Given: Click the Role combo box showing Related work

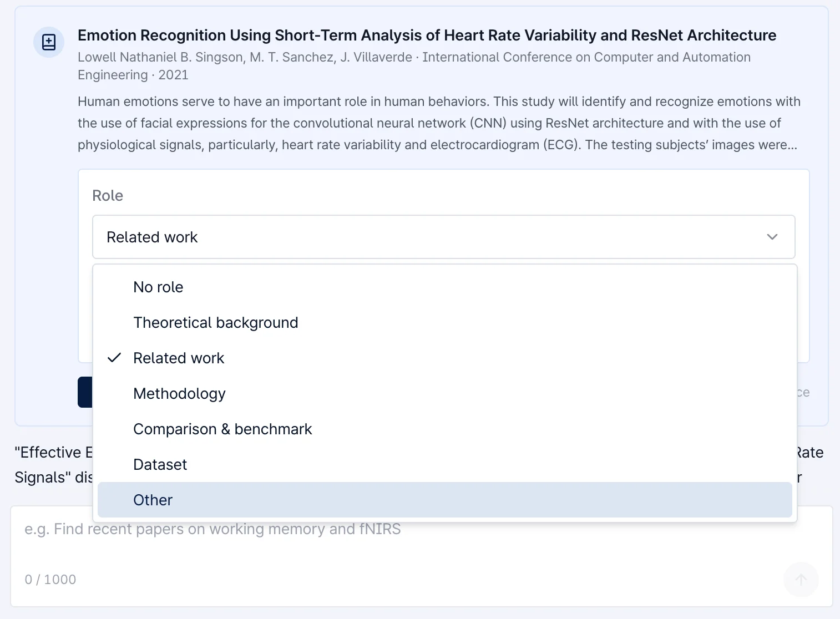Looking at the screenshot, I should click(444, 237).
